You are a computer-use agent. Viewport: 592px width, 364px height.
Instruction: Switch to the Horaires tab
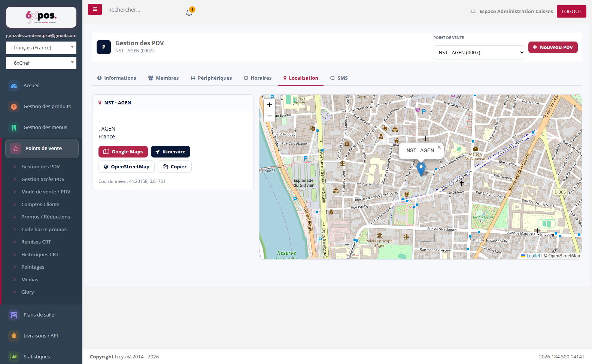coord(258,78)
